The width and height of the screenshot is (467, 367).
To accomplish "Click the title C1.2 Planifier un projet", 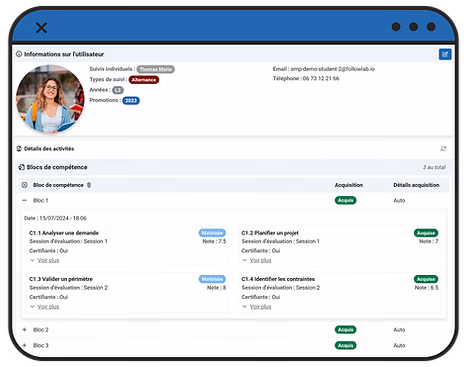I will pos(270,233).
